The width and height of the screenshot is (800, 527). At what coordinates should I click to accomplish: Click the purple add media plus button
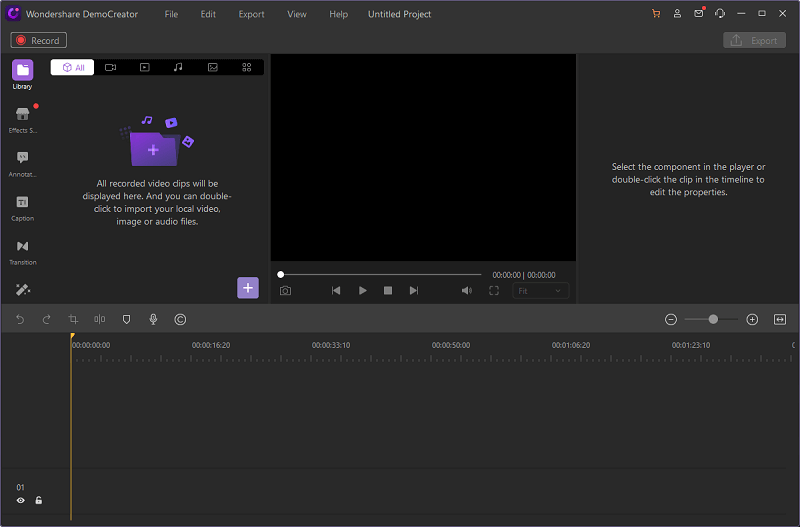click(248, 288)
